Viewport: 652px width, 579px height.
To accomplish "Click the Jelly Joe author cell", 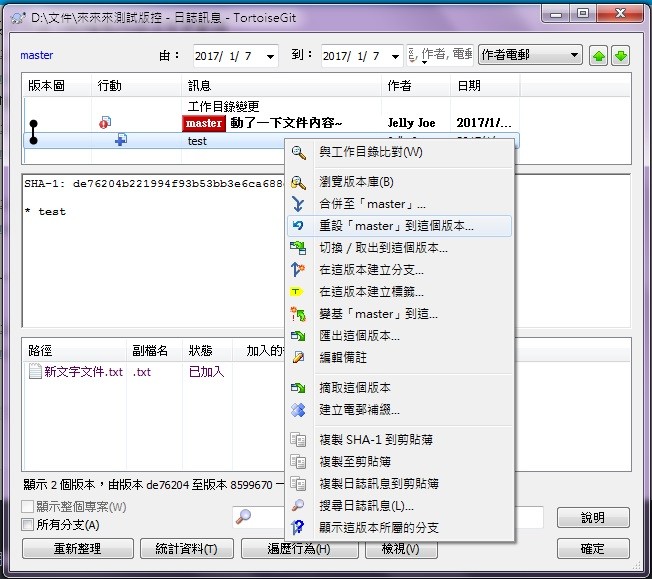I will [411, 123].
